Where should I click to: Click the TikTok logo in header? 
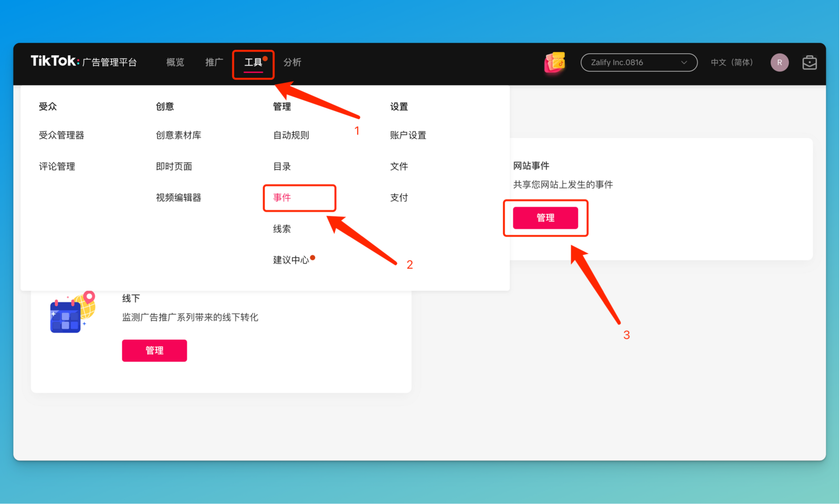tap(55, 61)
